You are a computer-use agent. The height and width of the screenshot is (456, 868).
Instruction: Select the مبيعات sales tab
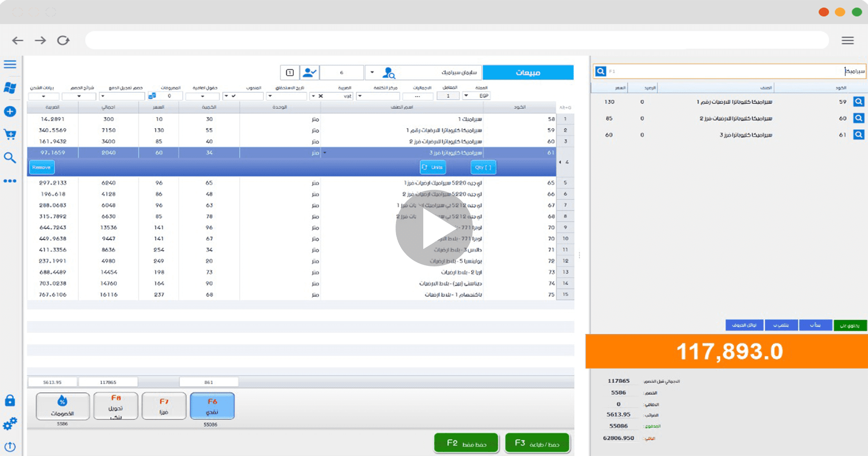(x=528, y=72)
